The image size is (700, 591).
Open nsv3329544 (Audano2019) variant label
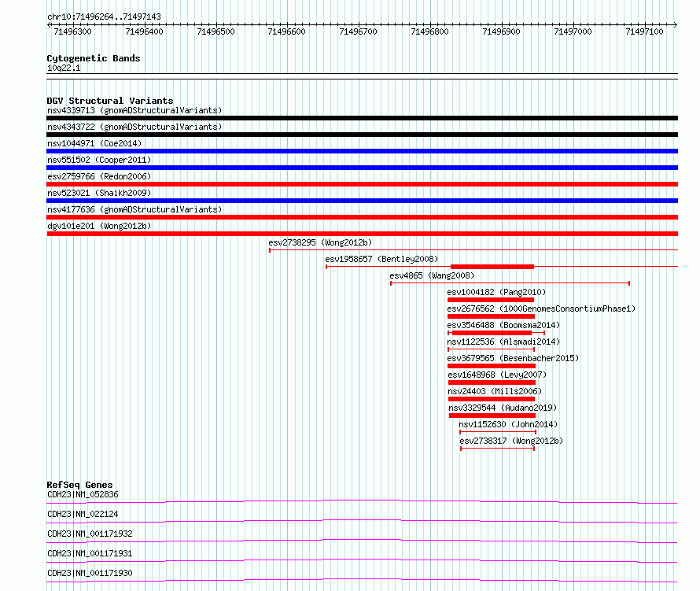tap(503, 408)
